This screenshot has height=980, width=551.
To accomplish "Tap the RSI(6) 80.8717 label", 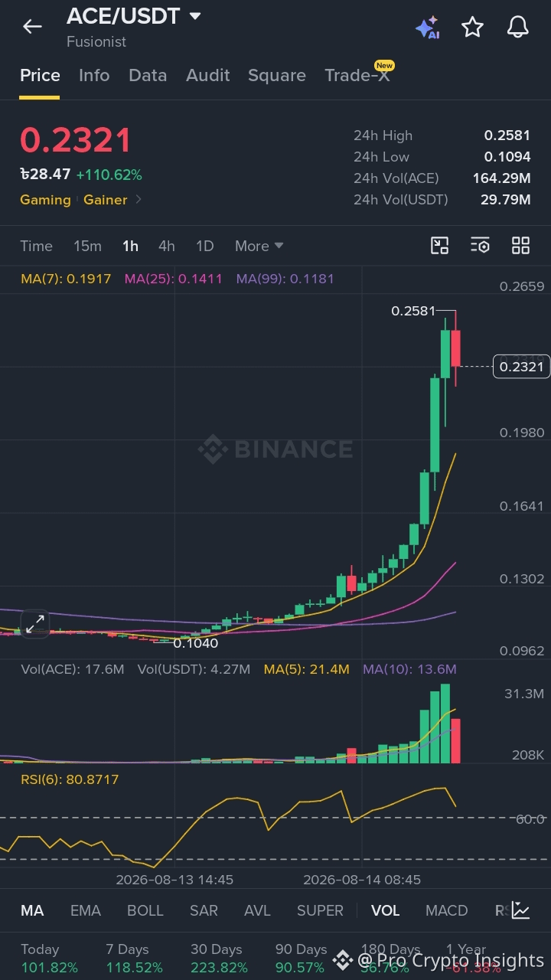I will tap(70, 779).
